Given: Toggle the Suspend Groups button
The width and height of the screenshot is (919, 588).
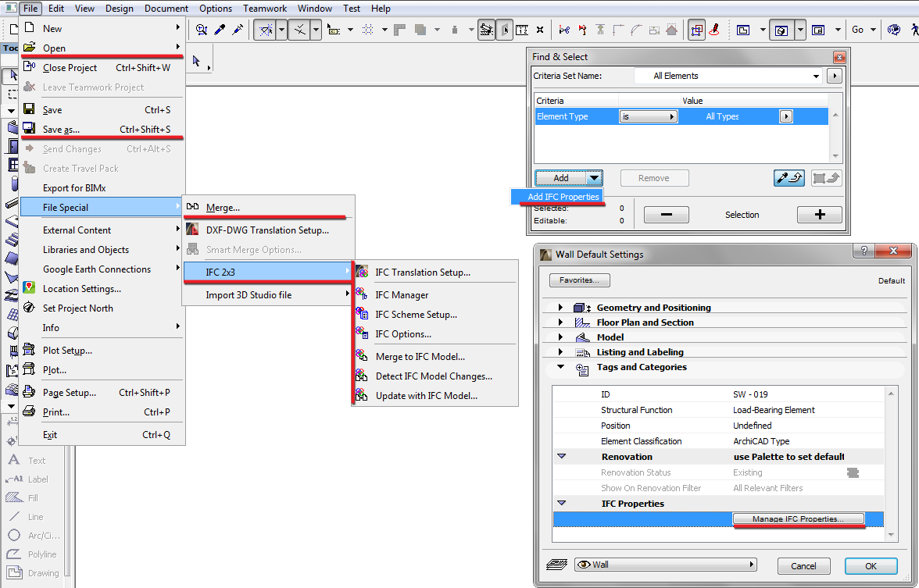Looking at the screenshot, I should point(486,30).
